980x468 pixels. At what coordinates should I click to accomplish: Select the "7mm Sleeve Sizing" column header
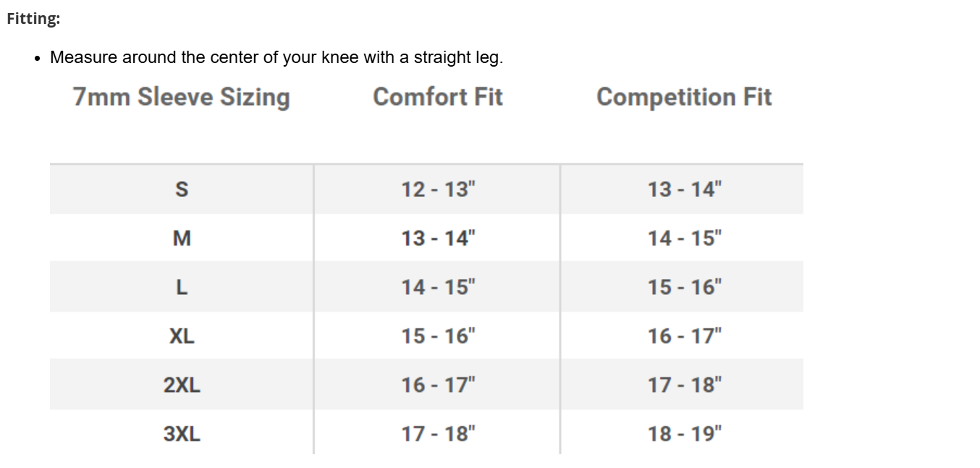pos(181,97)
